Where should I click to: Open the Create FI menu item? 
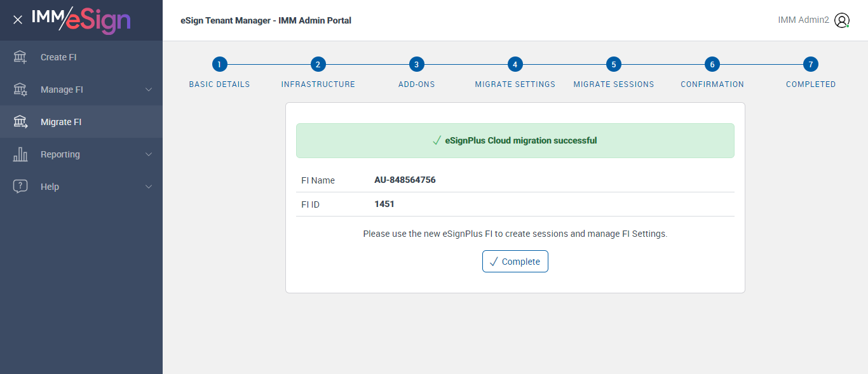(x=58, y=57)
